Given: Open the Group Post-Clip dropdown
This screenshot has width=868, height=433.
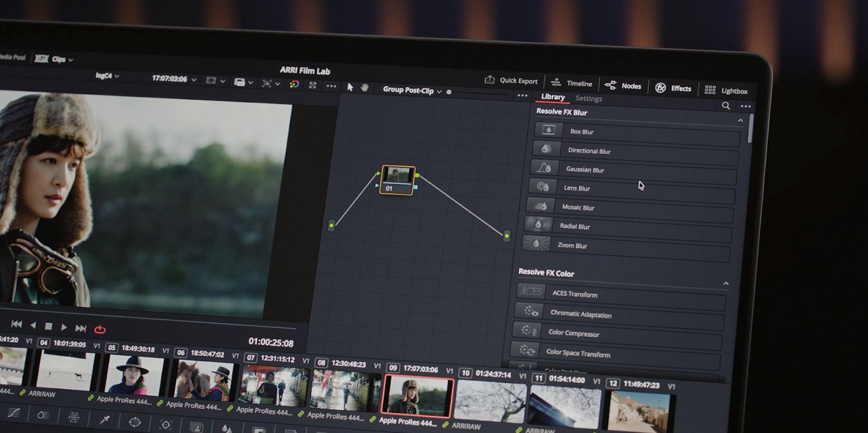Looking at the screenshot, I should pyautogui.click(x=412, y=90).
